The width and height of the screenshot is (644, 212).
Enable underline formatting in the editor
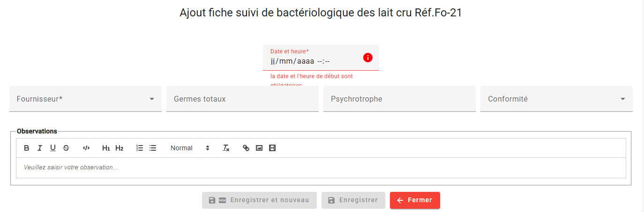(x=53, y=148)
